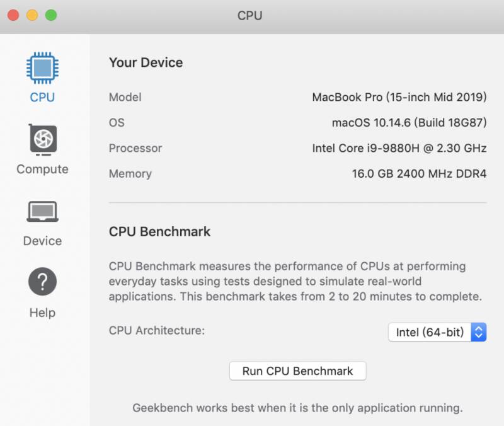
Task: Click the CPU sidebar label
Action: [42, 97]
